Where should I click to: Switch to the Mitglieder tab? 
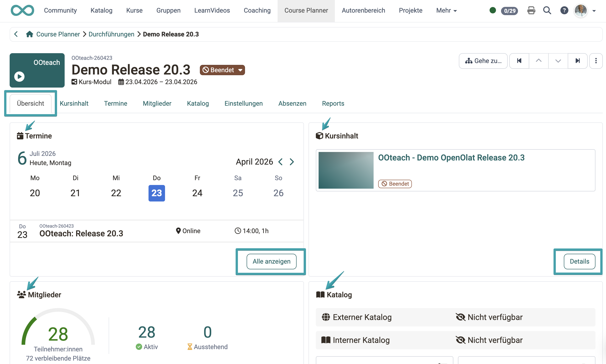pyautogui.click(x=157, y=104)
